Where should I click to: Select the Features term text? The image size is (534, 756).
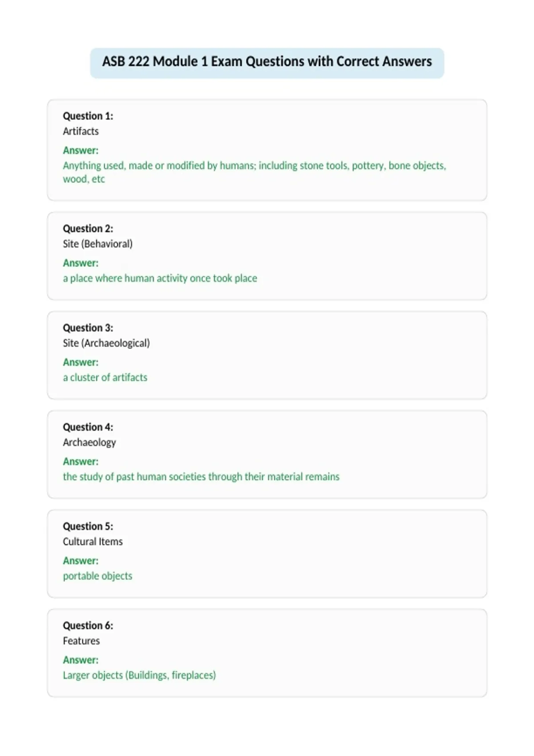(81, 641)
